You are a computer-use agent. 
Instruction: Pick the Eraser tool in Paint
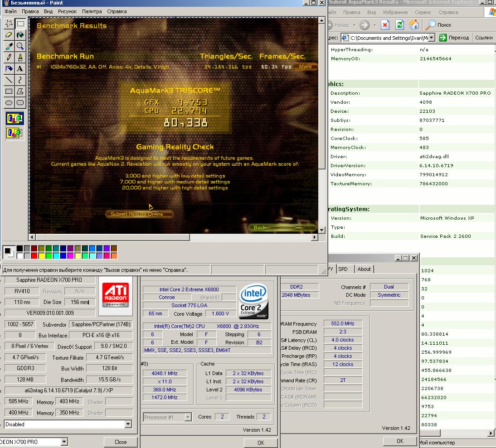coord(9,35)
